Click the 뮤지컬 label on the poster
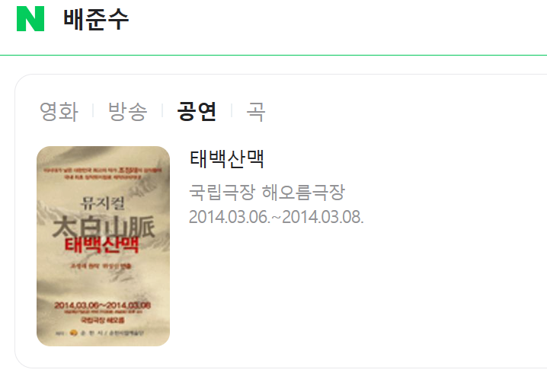547x392 pixels. click(103, 202)
